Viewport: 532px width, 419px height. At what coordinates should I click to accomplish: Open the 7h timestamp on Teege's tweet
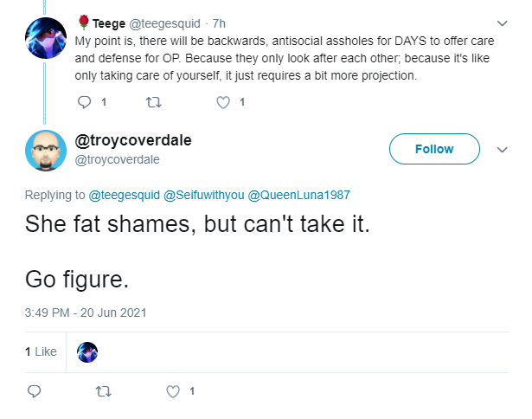click(x=219, y=23)
